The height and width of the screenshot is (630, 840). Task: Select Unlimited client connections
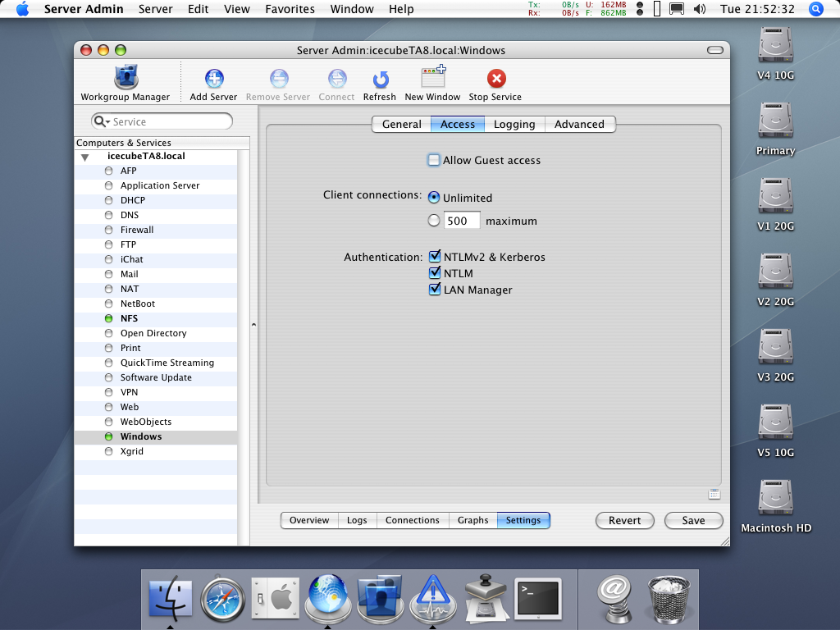pos(434,198)
